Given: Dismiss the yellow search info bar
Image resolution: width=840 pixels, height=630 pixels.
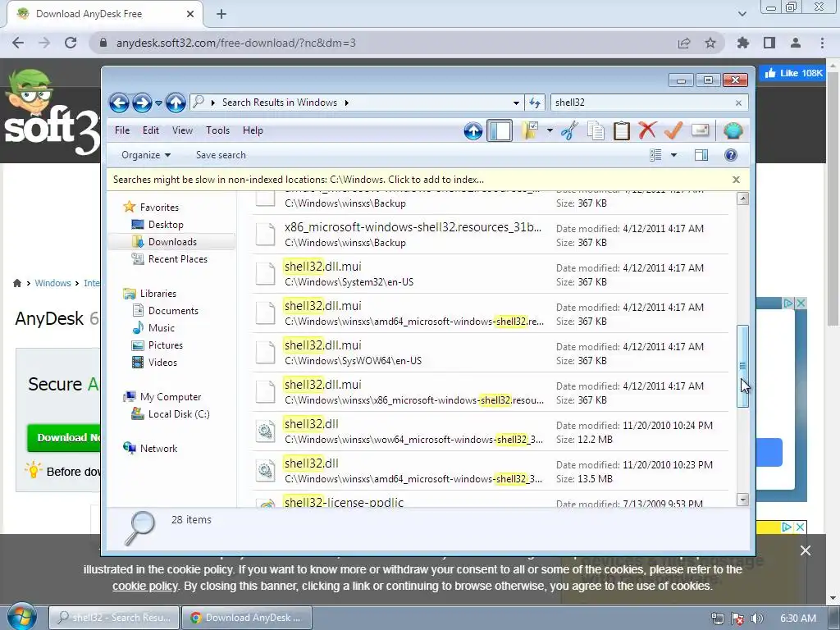Looking at the screenshot, I should (x=736, y=180).
